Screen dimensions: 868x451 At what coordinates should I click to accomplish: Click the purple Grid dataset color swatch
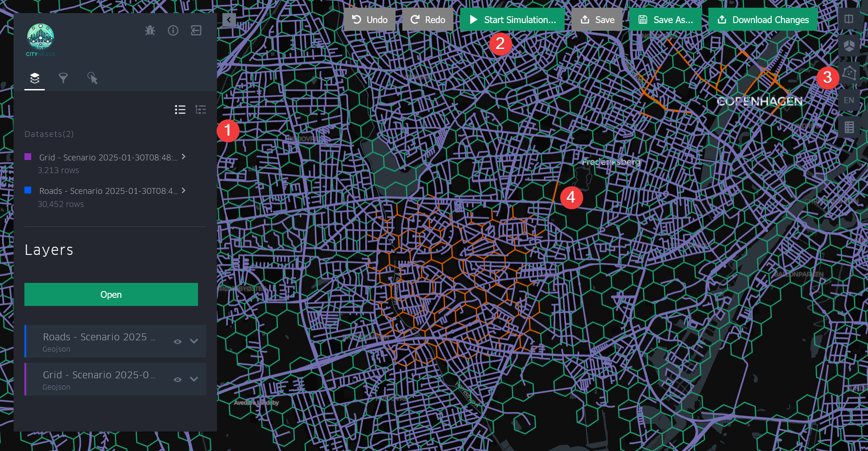click(x=28, y=157)
